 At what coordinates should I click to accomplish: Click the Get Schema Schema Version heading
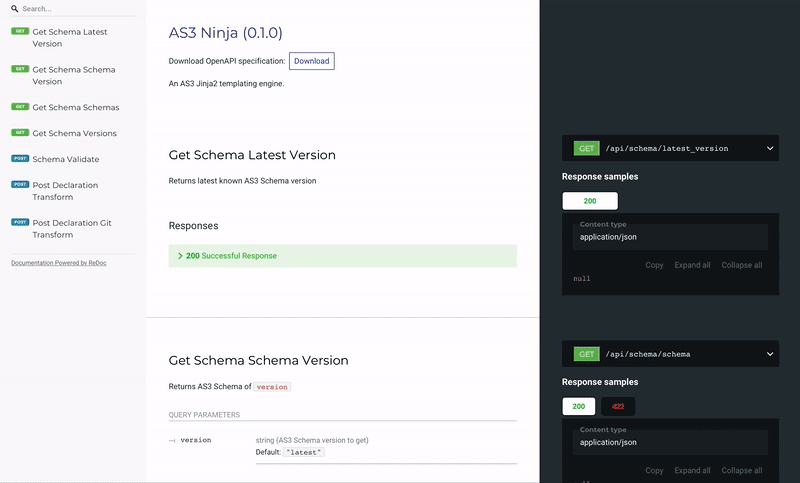coord(259,361)
